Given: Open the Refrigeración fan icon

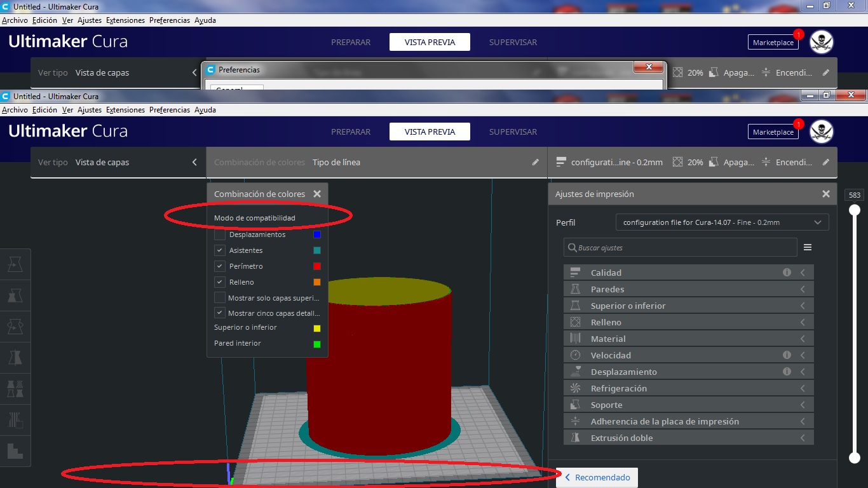Looking at the screenshot, I should pyautogui.click(x=576, y=388).
